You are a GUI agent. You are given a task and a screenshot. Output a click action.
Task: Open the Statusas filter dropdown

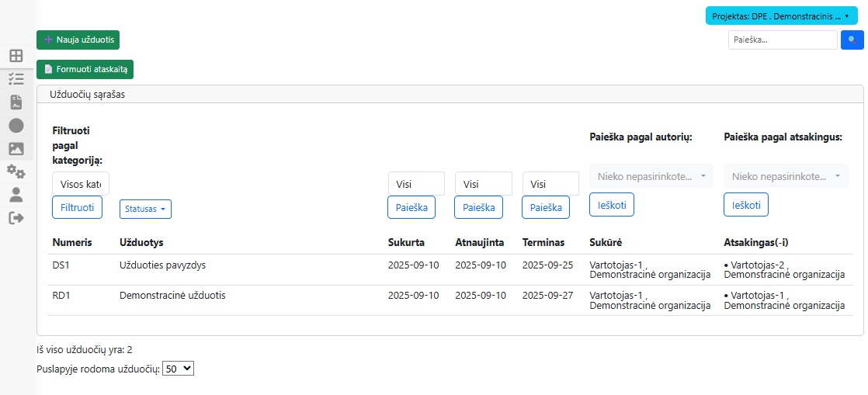click(145, 209)
